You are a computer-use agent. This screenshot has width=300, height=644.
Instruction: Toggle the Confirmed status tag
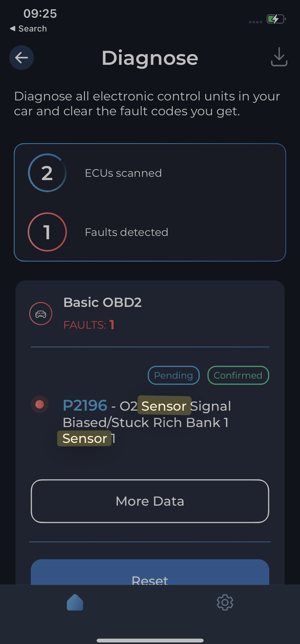point(238,375)
